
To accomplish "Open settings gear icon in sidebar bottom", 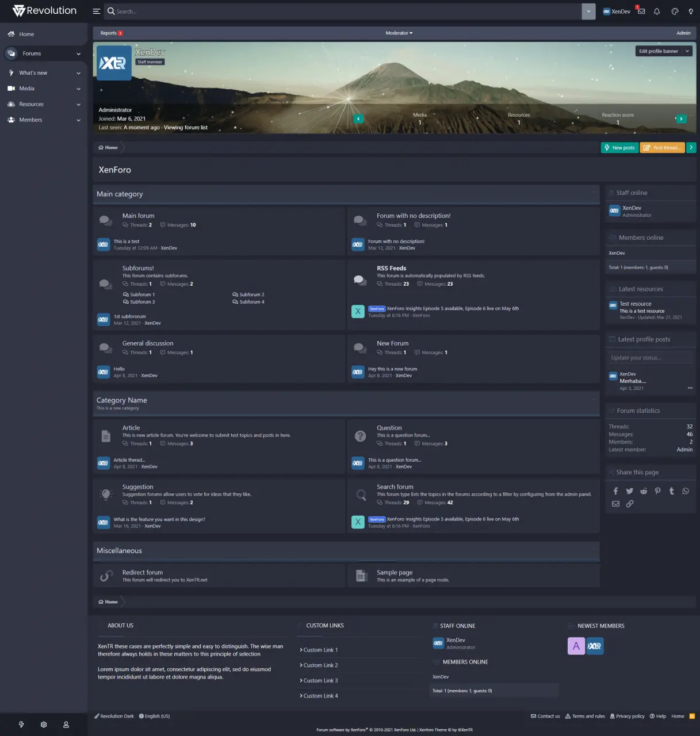I will point(44,724).
